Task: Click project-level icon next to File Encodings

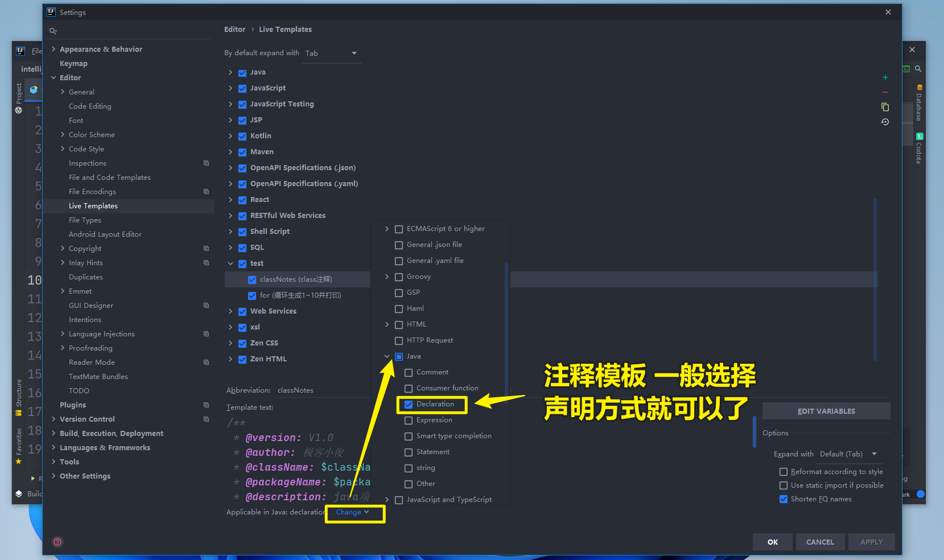Action: (x=206, y=192)
